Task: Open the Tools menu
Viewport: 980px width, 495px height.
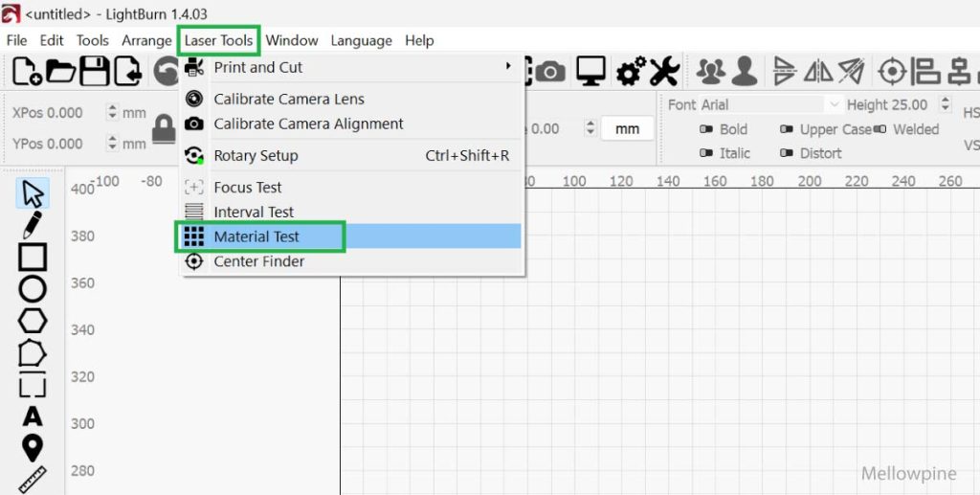Action: pyautogui.click(x=93, y=40)
